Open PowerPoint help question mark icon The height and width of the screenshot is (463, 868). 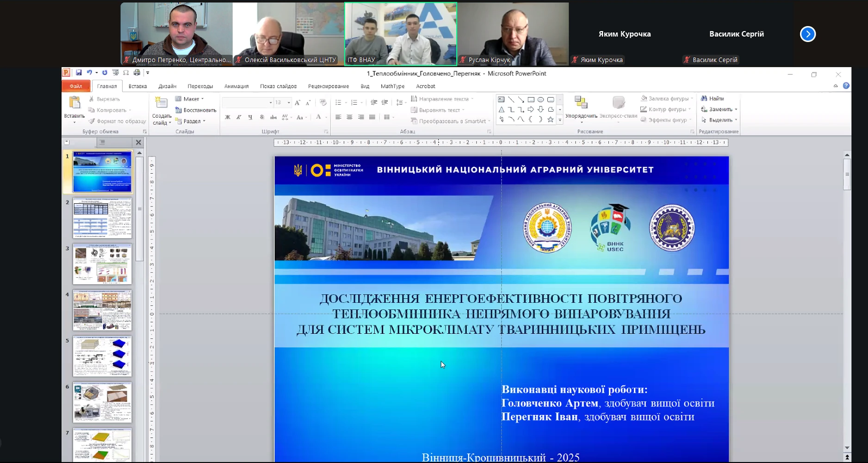(x=846, y=86)
